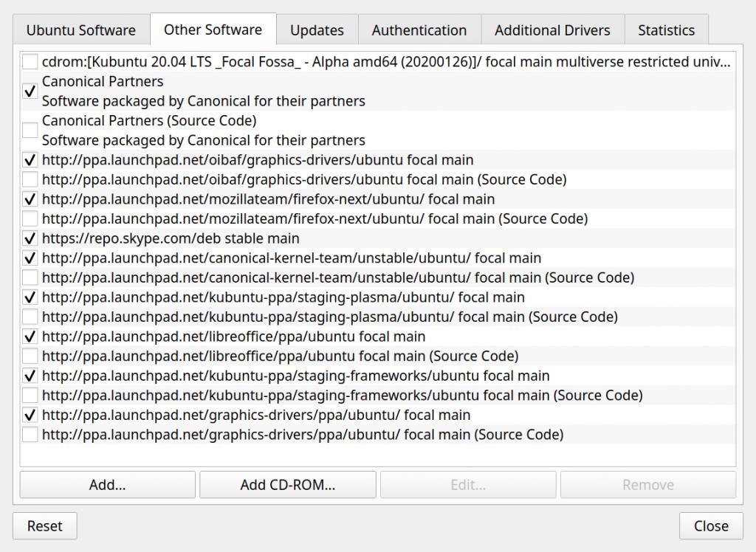Open the Additional Drivers tab
Image resolution: width=756 pixels, height=552 pixels.
[552, 30]
